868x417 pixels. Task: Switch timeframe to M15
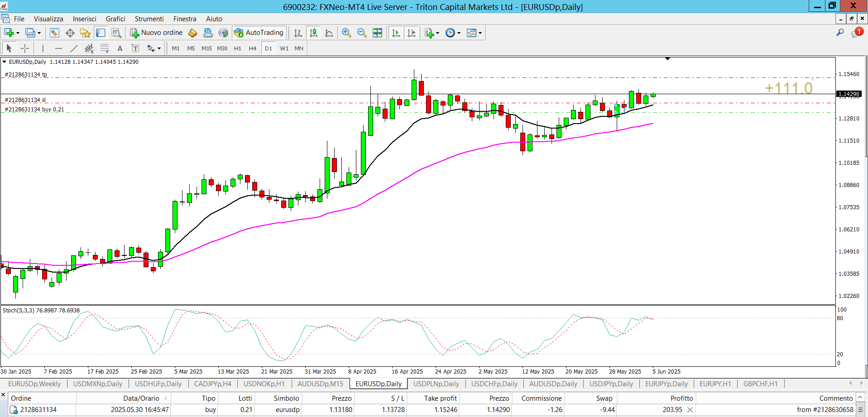tap(206, 48)
